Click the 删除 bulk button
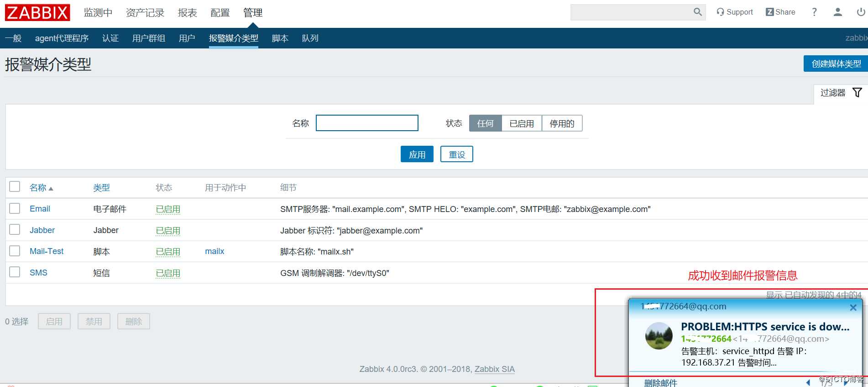This screenshot has width=868, height=387. [134, 321]
